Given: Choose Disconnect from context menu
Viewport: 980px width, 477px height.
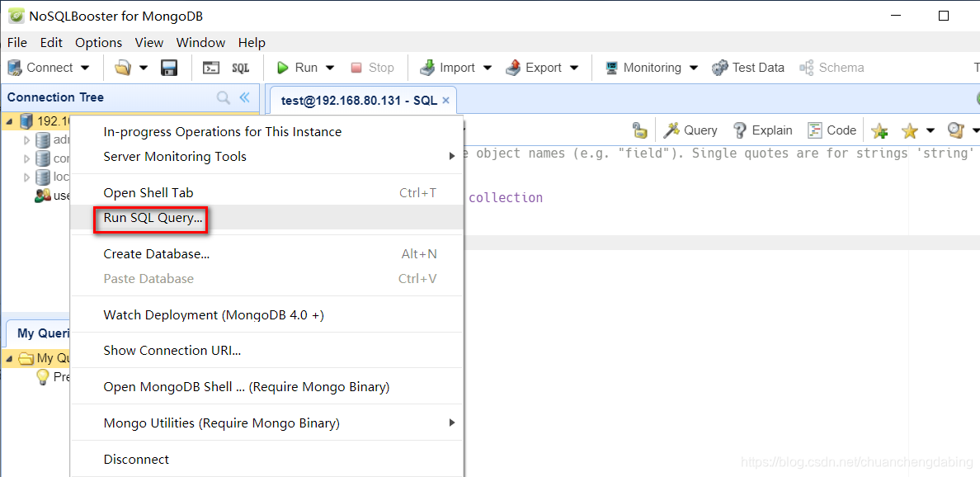Looking at the screenshot, I should click(x=267, y=460).
